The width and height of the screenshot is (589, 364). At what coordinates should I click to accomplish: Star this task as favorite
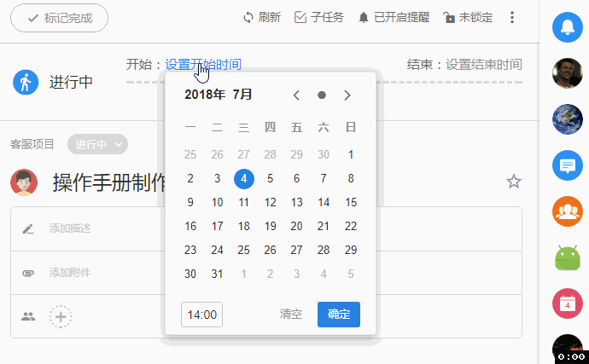(x=513, y=181)
